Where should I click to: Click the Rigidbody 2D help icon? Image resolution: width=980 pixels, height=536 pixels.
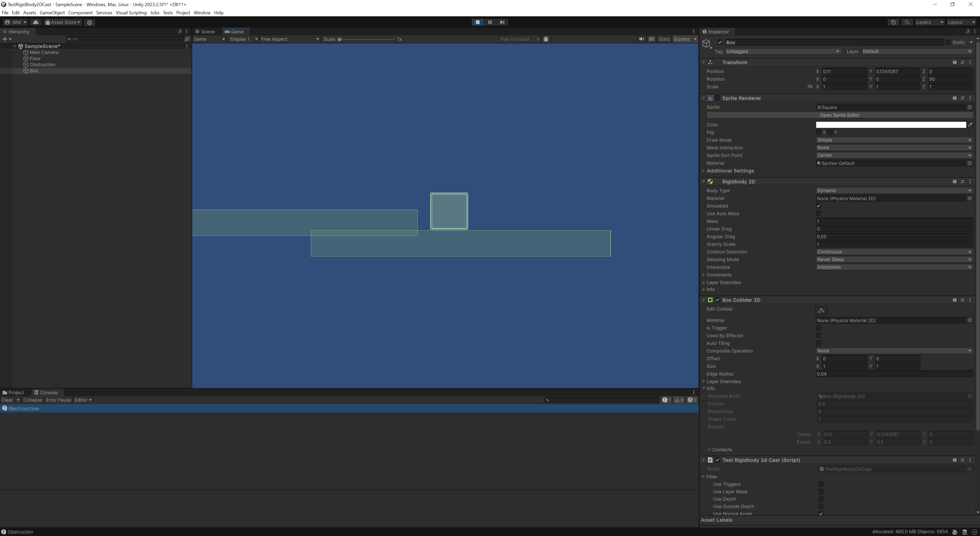click(954, 181)
